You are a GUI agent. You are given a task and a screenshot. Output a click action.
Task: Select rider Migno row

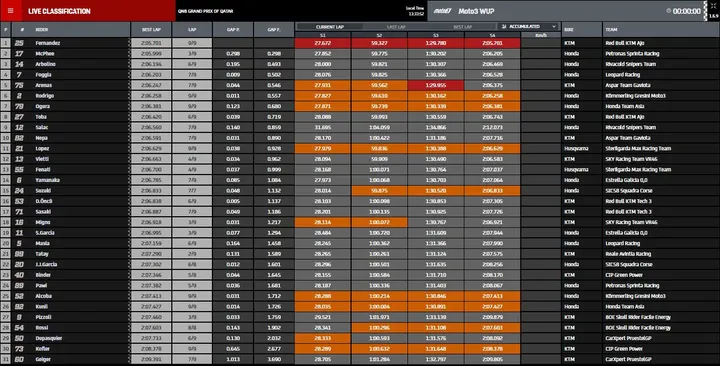pyautogui.click(x=360, y=223)
